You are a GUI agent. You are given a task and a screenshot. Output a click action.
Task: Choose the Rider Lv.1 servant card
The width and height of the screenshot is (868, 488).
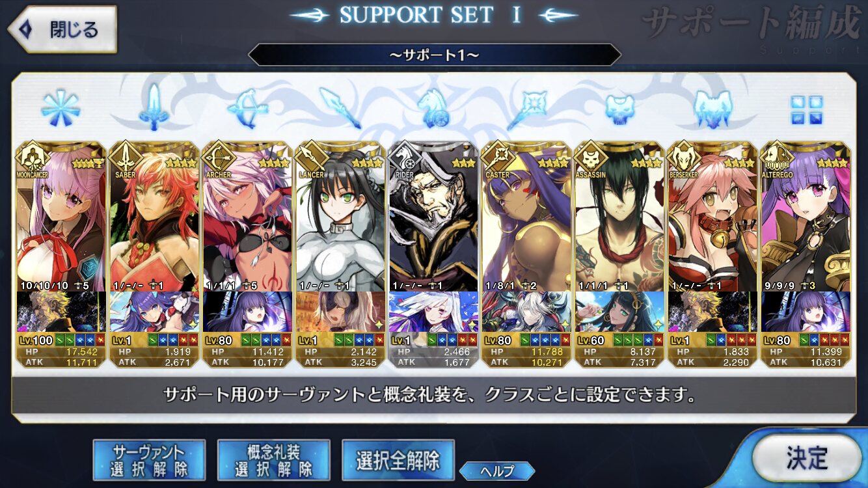433,254
